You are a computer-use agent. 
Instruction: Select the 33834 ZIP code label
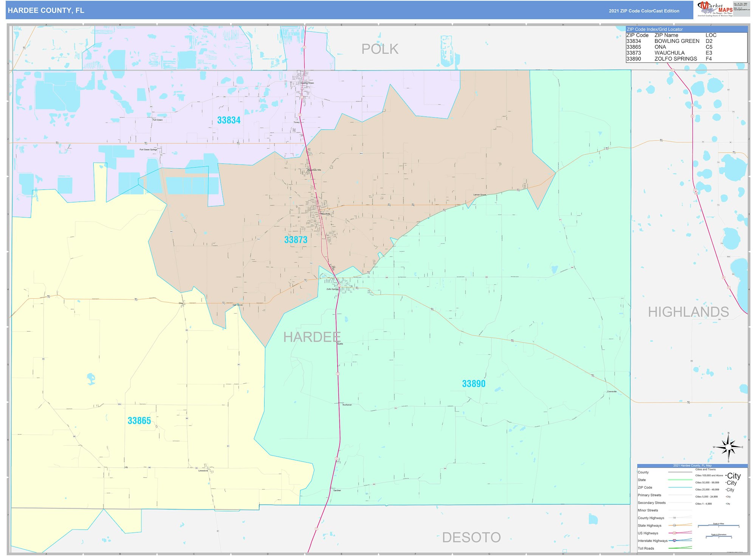coord(229,120)
